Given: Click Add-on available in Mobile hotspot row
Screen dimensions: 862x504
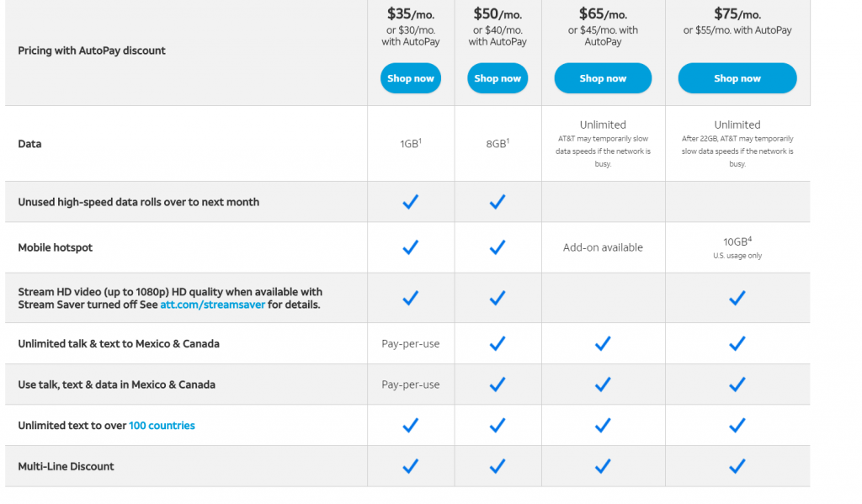Looking at the screenshot, I should [603, 247].
